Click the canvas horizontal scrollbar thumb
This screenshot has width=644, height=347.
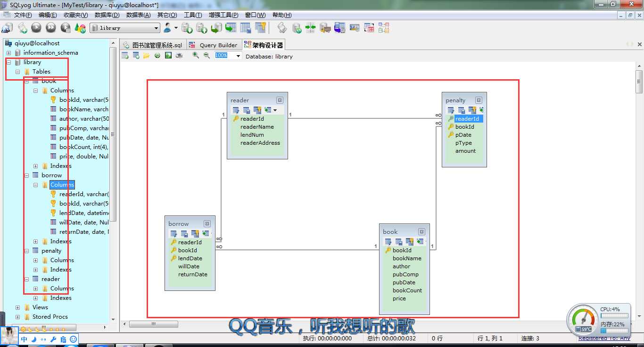[154, 324]
